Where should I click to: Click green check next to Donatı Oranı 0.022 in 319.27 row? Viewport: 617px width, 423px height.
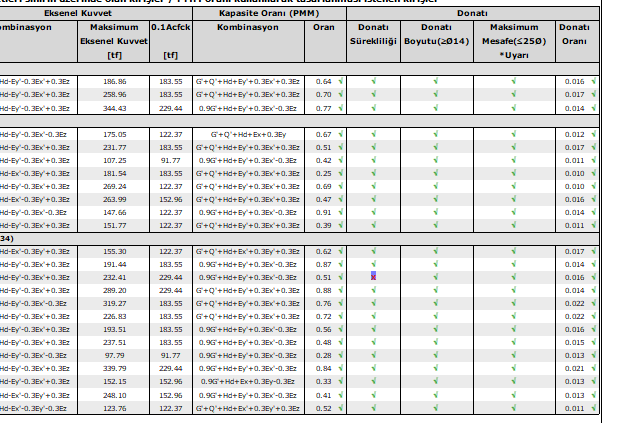click(x=594, y=302)
